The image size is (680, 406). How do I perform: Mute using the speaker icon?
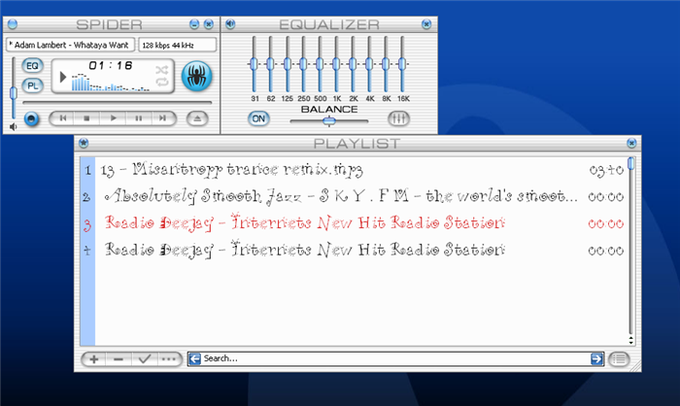[x=13, y=127]
